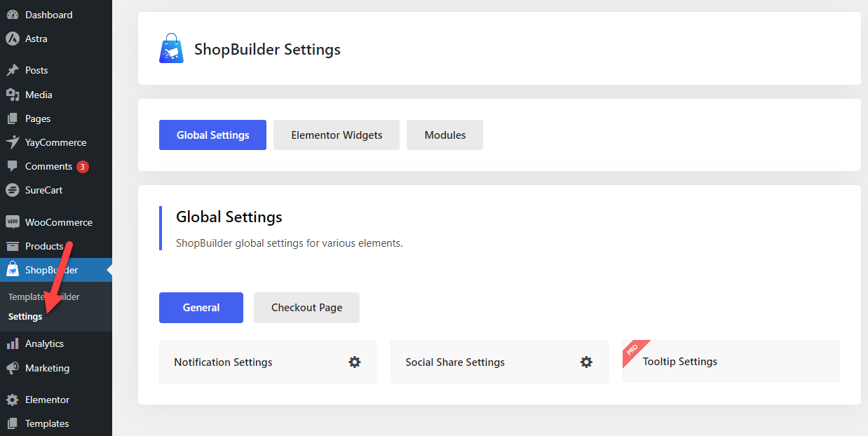Open the Analytics menu
The height and width of the screenshot is (436, 868).
tap(56, 343)
